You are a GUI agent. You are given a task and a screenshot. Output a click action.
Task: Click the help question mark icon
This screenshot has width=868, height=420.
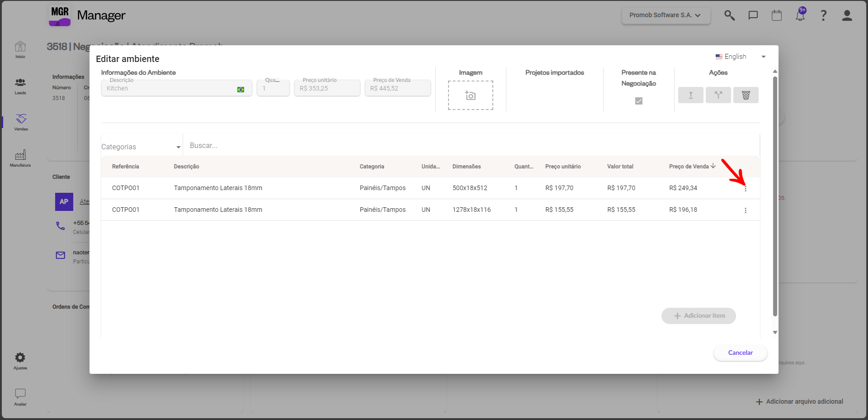point(824,15)
